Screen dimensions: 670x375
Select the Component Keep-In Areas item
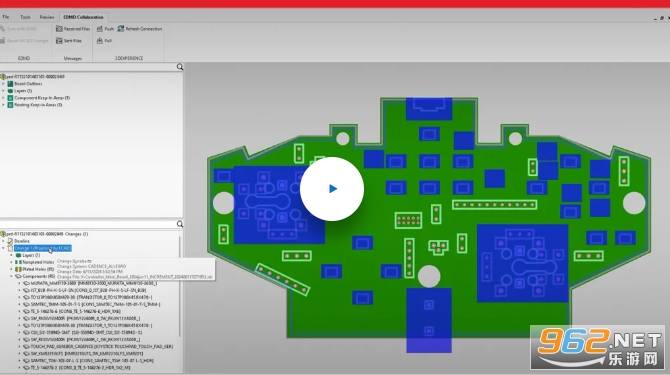(x=38, y=98)
